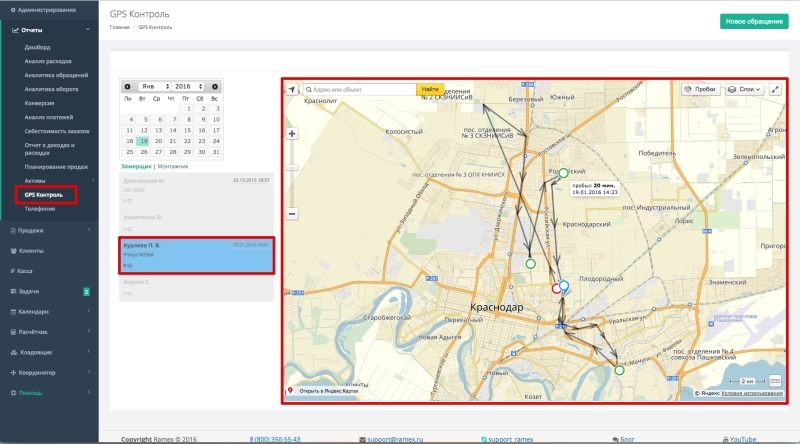Click the blue location marker on map
Screen dimensions: 800x444
564,286
